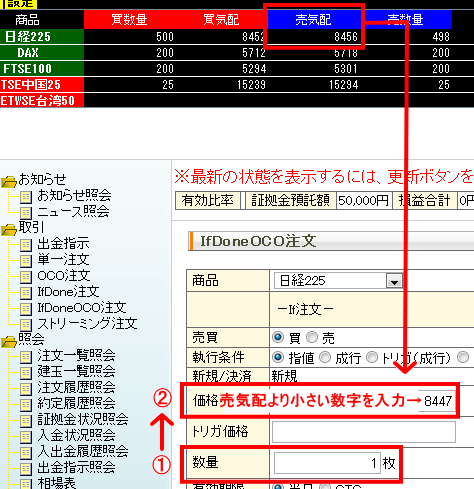This screenshot has height=489, width=474.
Task: Click the page icon beside IfDoneOCO注文
Action: click(x=26, y=309)
